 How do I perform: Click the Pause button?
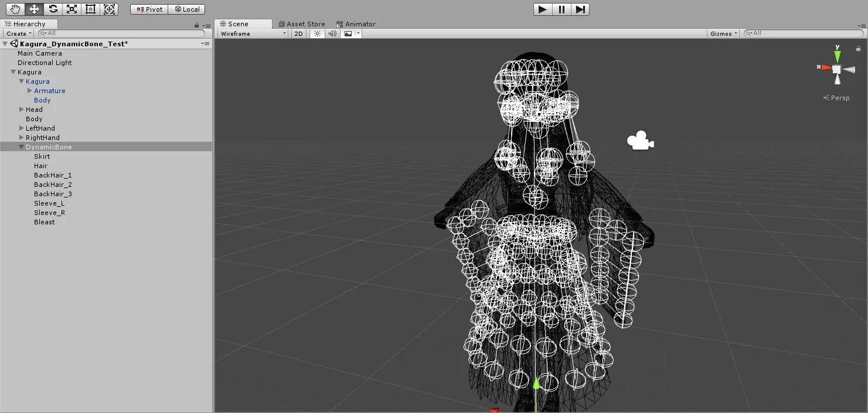pyautogui.click(x=561, y=9)
